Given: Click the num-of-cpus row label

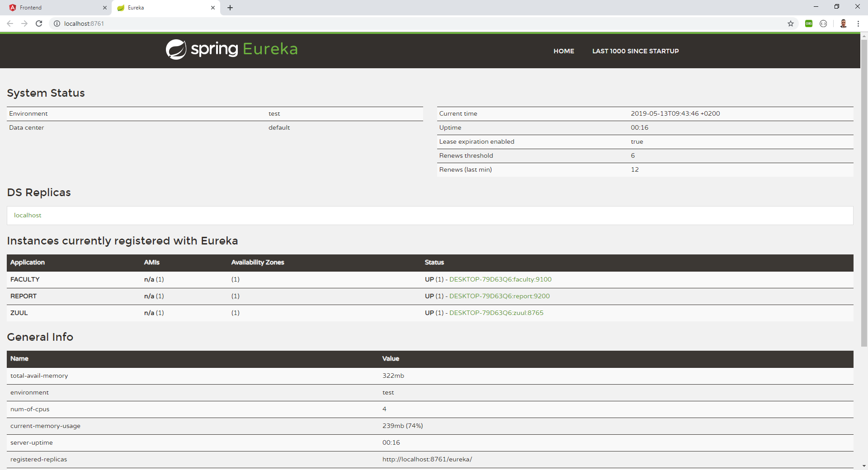Looking at the screenshot, I should coord(30,409).
